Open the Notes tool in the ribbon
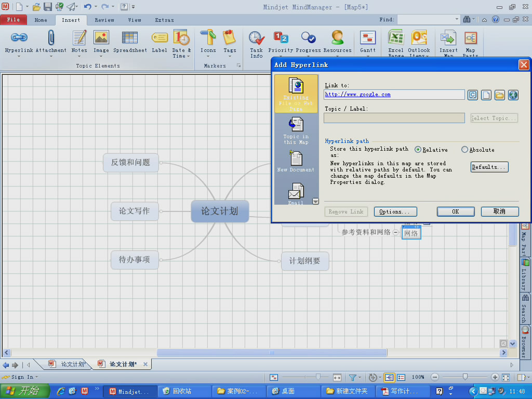This screenshot has height=399, width=532. tap(79, 37)
